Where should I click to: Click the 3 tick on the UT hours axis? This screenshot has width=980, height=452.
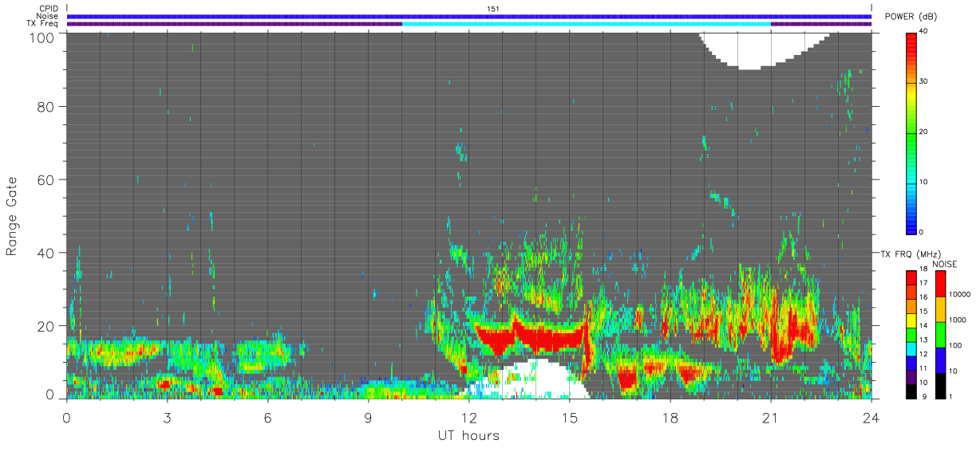[168, 417]
